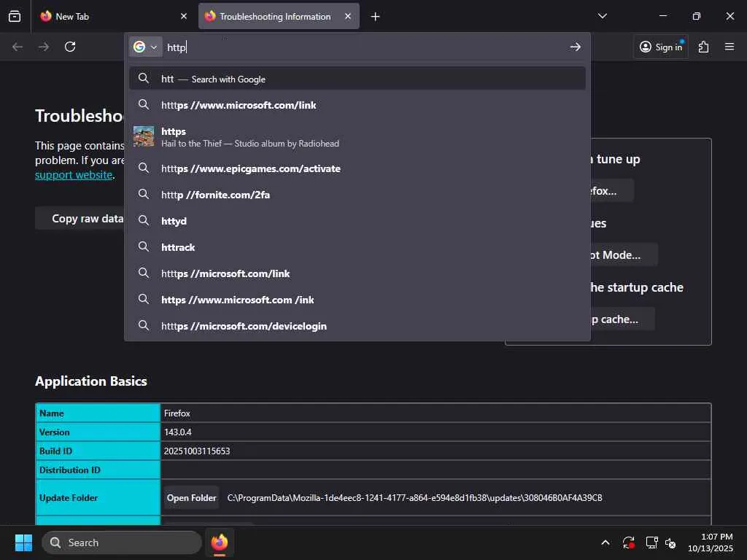Image resolution: width=747 pixels, height=560 pixels.
Task: Click the muted volume tray icon
Action: coord(670,542)
